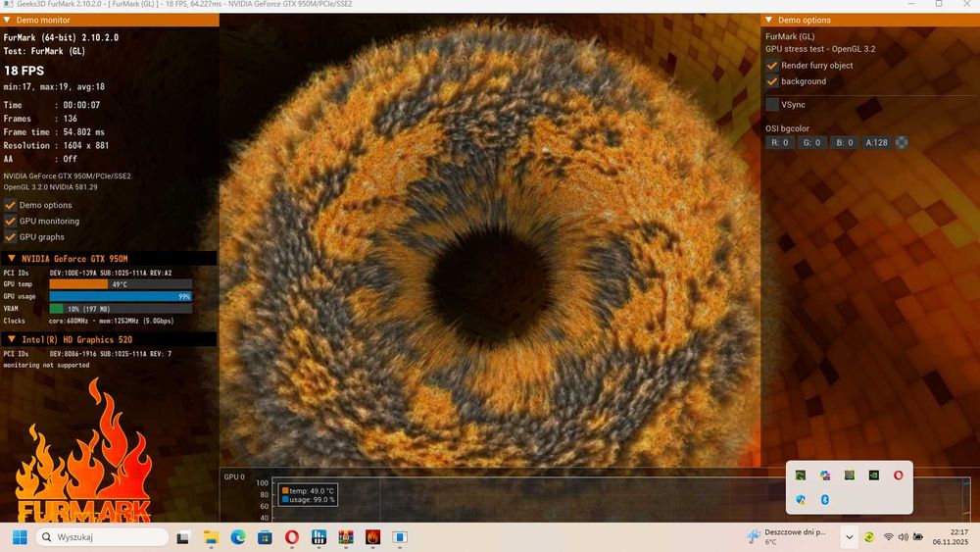Collapse the Demo options panel
980x552 pixels.
[768, 20]
